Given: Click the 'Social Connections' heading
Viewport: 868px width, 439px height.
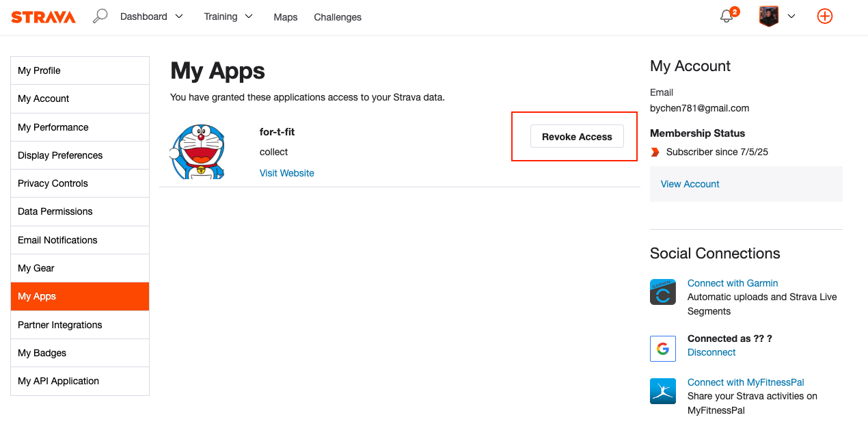Looking at the screenshot, I should click(x=715, y=253).
